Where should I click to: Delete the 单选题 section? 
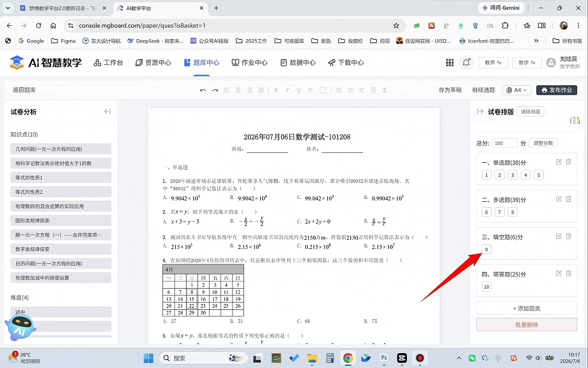point(568,162)
